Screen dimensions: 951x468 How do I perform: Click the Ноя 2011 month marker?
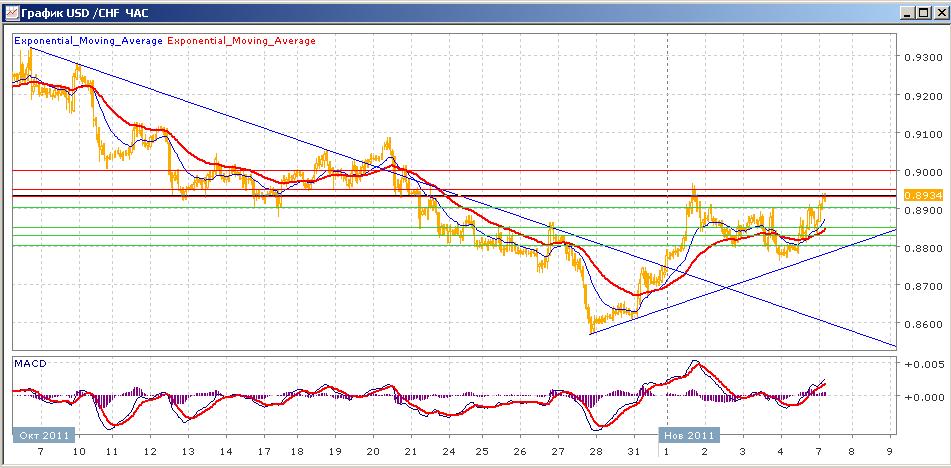(x=689, y=435)
